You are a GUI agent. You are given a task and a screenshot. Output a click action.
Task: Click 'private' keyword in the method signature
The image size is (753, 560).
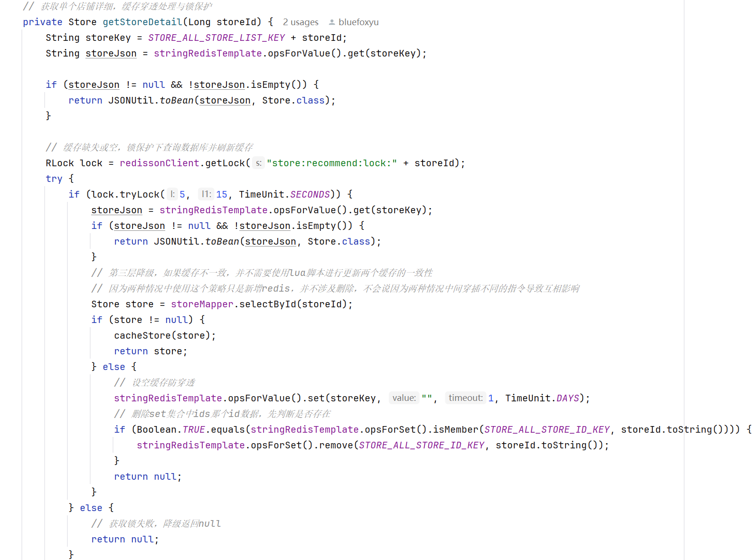tap(43, 22)
